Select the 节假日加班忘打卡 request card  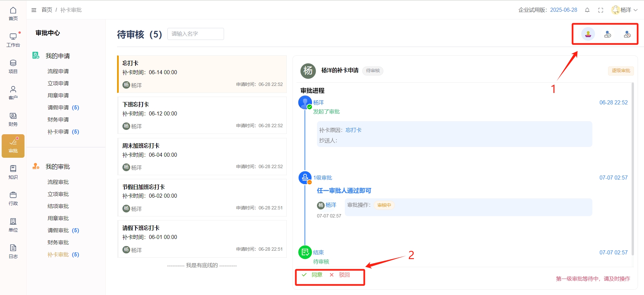pyautogui.click(x=202, y=198)
